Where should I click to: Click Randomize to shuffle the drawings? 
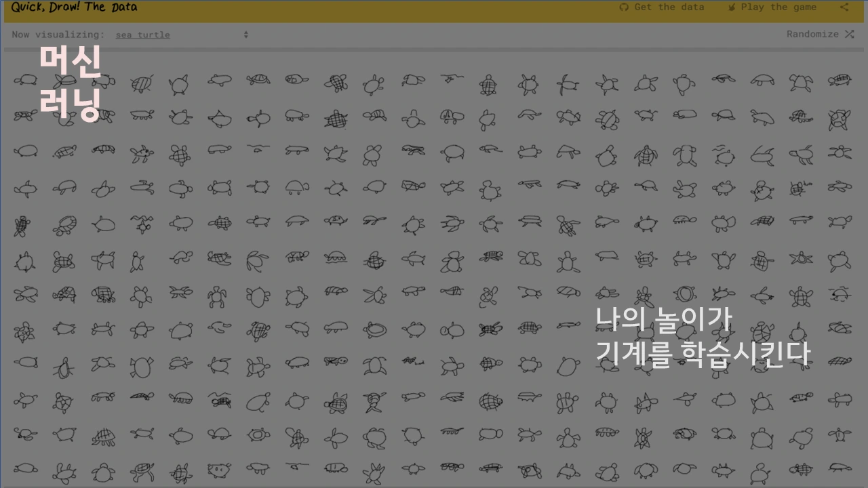point(812,34)
